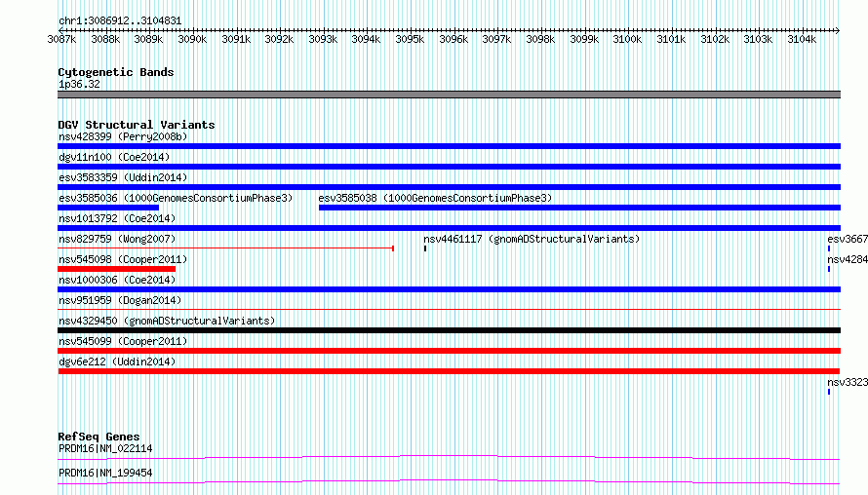Viewport: 868px width, 495px height.
Task: Click the 3087k ruler tick label
Action: 61,39
